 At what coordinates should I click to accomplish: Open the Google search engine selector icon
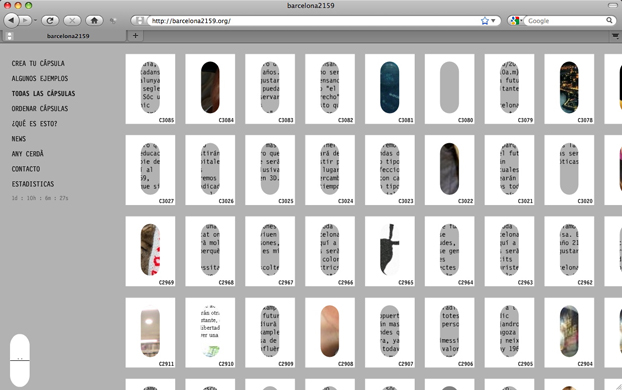pos(515,21)
